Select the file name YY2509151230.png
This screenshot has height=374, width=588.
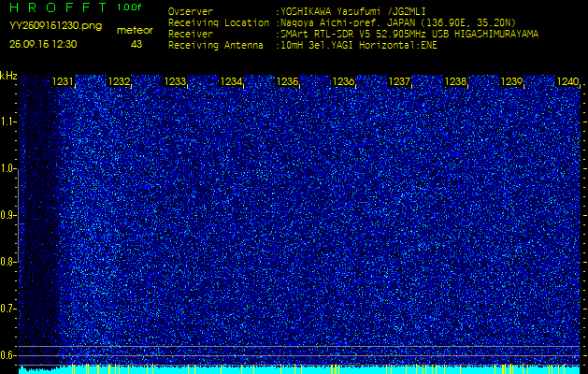tap(55, 26)
